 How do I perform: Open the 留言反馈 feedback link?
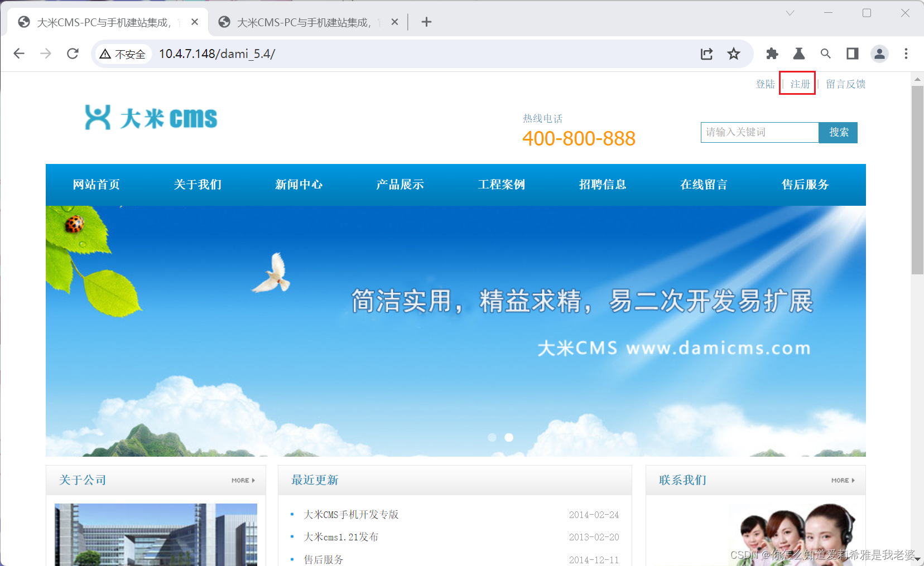pos(846,84)
